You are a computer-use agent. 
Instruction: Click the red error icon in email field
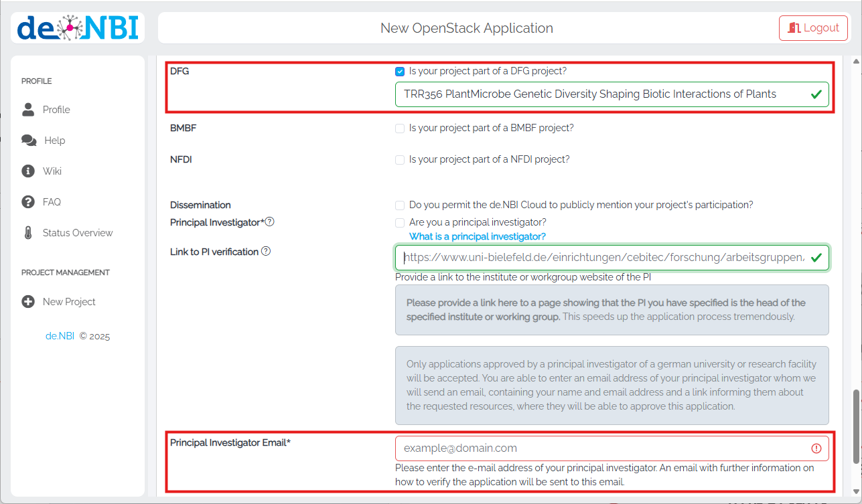click(816, 448)
